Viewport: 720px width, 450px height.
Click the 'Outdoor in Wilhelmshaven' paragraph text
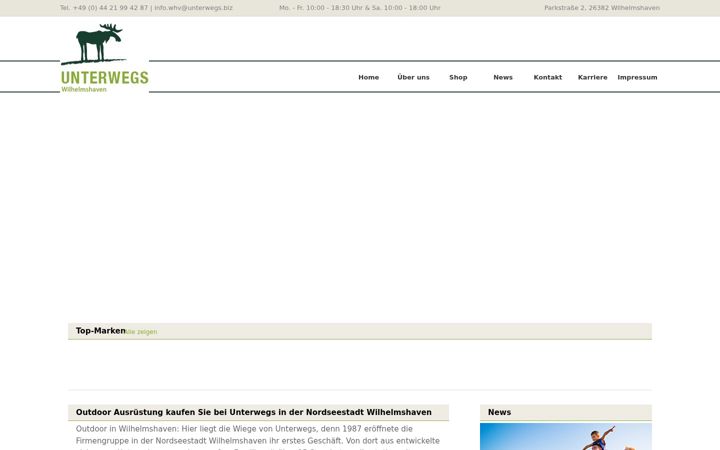click(258, 439)
